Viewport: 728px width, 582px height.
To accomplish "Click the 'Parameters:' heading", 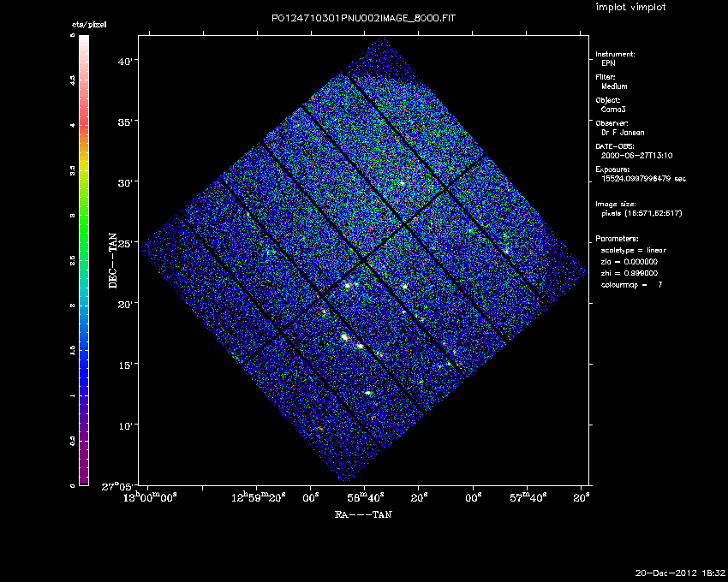I will (x=617, y=239).
